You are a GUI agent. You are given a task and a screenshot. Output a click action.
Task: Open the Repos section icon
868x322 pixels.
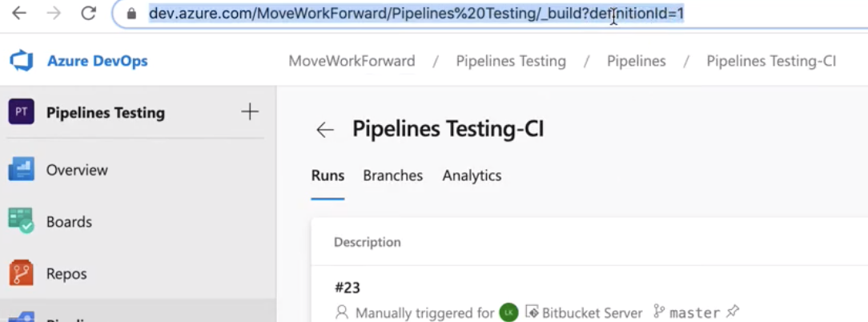click(22, 274)
